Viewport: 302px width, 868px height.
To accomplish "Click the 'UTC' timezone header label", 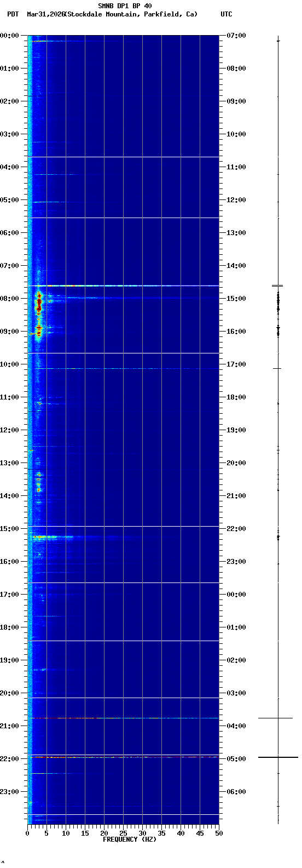I will tap(226, 14).
